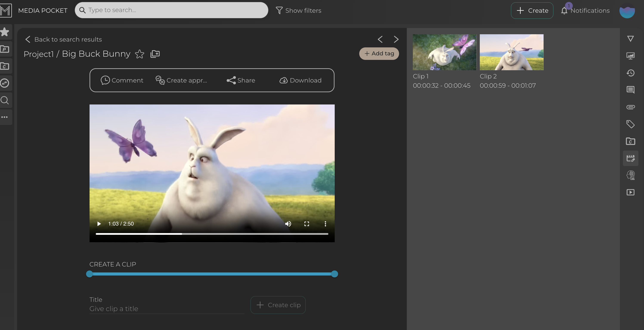Screen dimensions: 644x330
Task: Open Clip 2 thumbnail in the clips panel
Action: tap(511, 52)
